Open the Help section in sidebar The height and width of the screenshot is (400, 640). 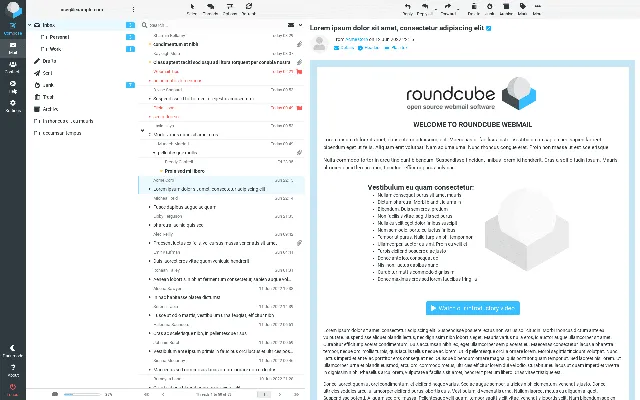(13, 87)
